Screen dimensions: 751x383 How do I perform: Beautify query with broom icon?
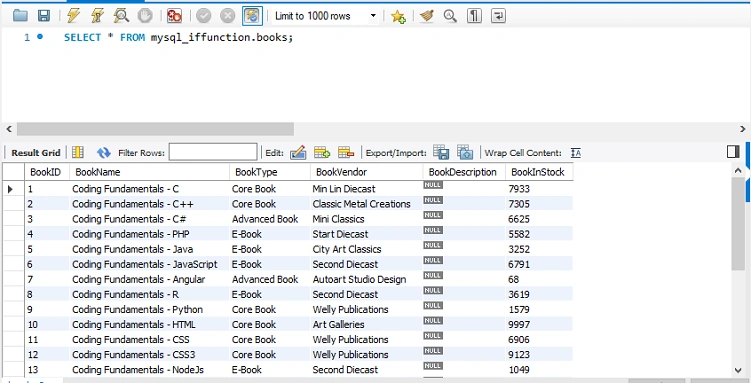tap(426, 16)
